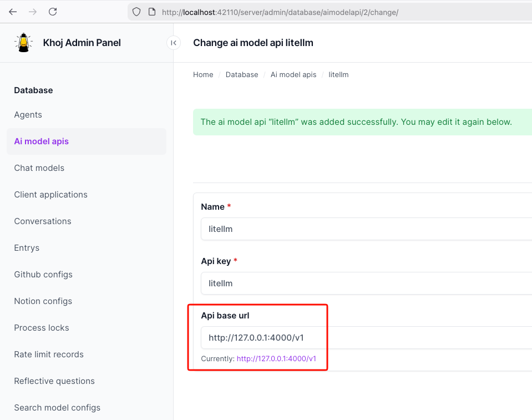
Task: Open Rate limit records
Action: tap(49, 354)
